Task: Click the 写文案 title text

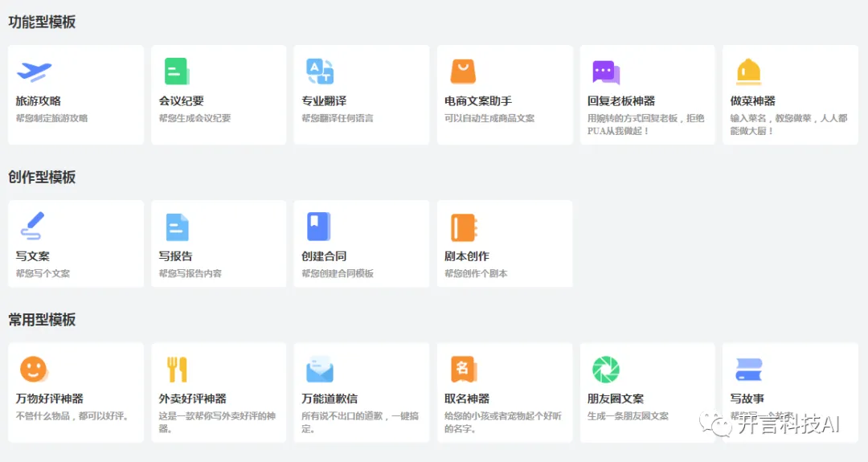Action: (33, 257)
